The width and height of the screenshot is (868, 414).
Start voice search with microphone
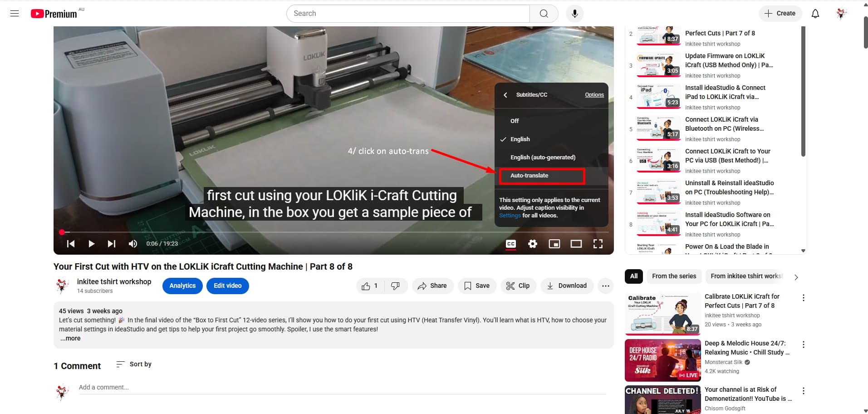tap(574, 14)
